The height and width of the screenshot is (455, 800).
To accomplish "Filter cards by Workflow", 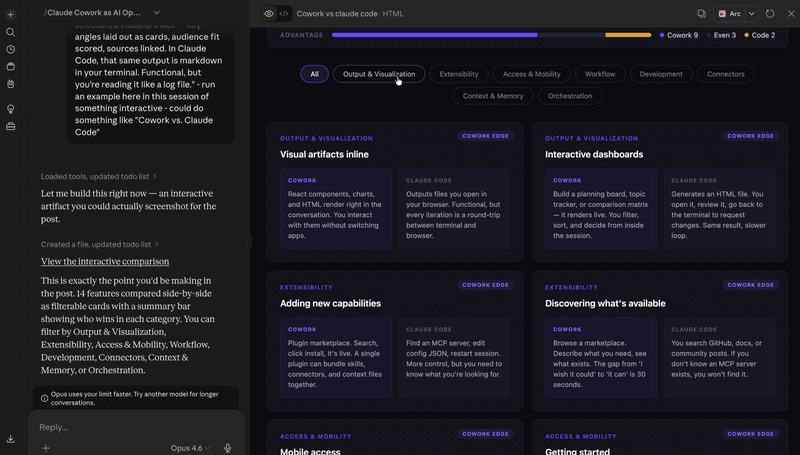I will (600, 74).
